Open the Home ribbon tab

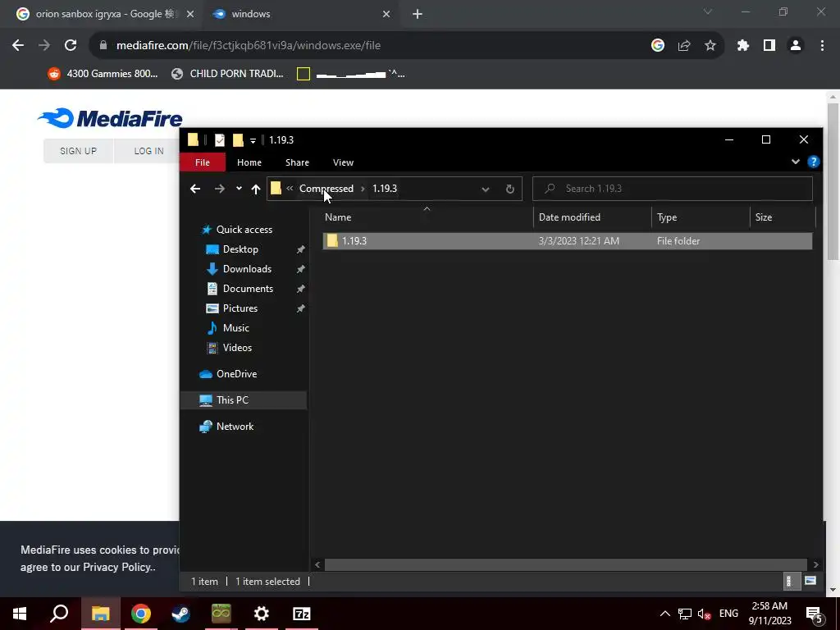coord(249,162)
